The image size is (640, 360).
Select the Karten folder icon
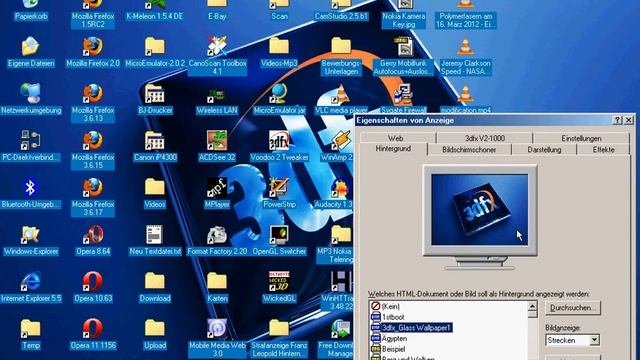[217, 287]
